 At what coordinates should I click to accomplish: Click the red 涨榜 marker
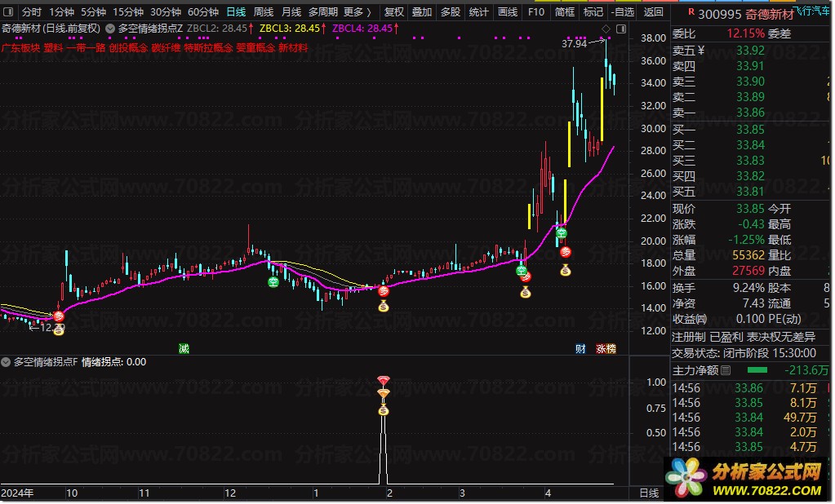[x=606, y=349]
